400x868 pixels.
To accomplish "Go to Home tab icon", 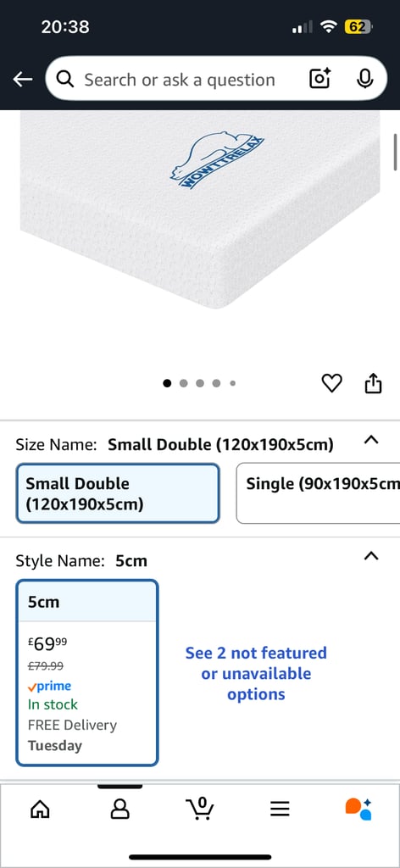I will click(x=40, y=810).
